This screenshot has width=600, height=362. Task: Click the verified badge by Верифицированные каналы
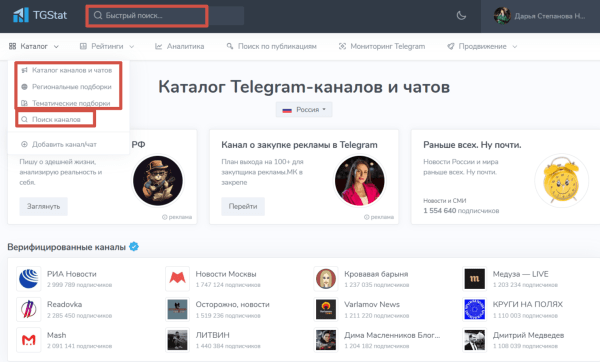[134, 247]
